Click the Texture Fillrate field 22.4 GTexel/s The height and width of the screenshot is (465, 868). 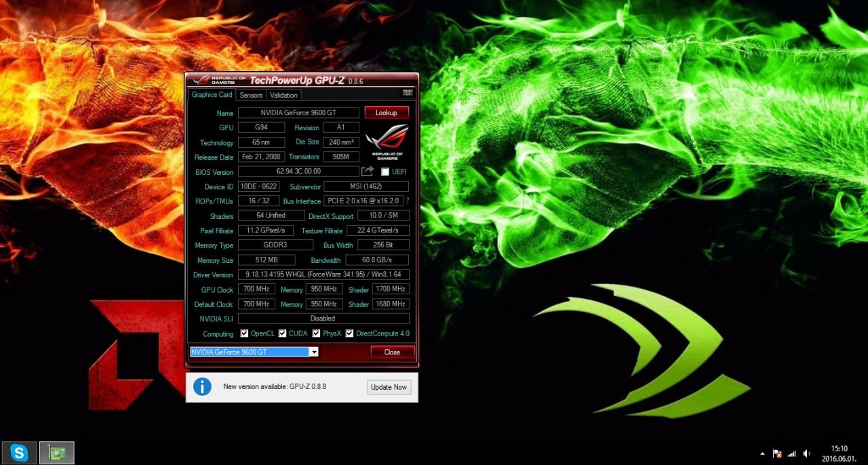378,230
